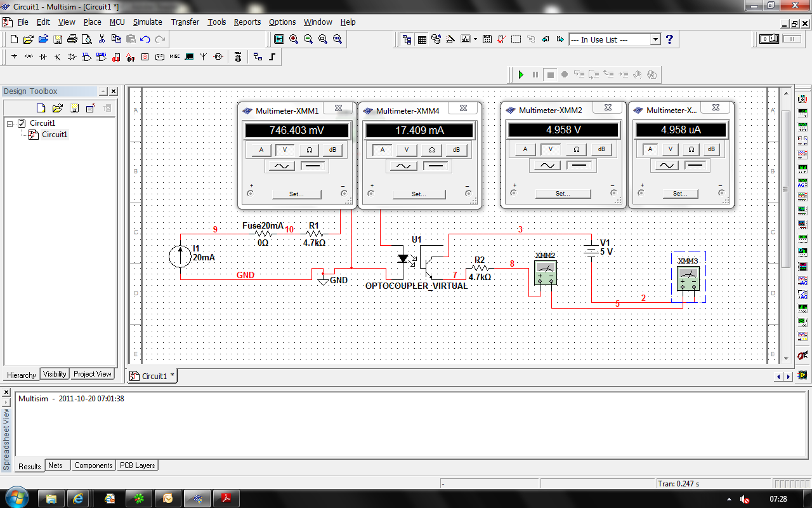Toggle the Design Toolbox view icon
The image size is (812, 508).
point(407,39)
